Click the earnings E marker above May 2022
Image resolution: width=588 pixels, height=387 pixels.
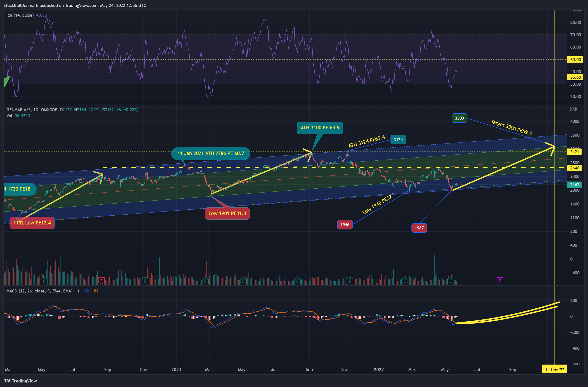451,281
